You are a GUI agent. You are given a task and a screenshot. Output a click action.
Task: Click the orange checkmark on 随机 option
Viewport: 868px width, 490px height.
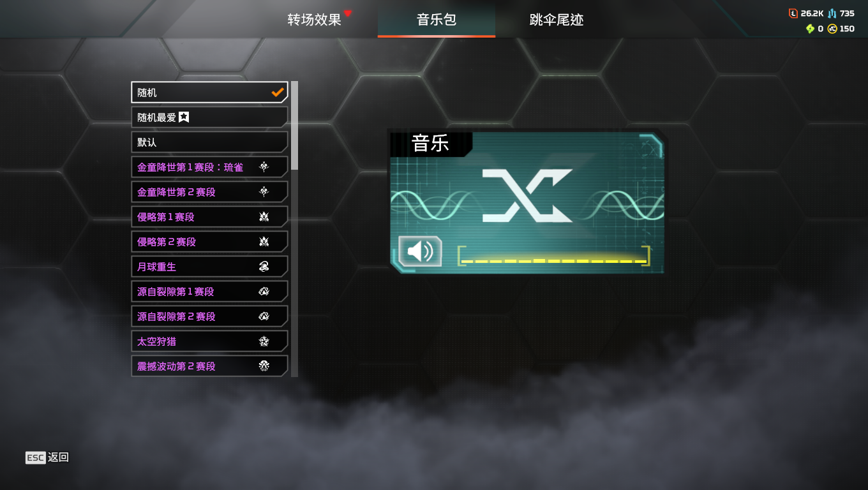click(x=278, y=93)
